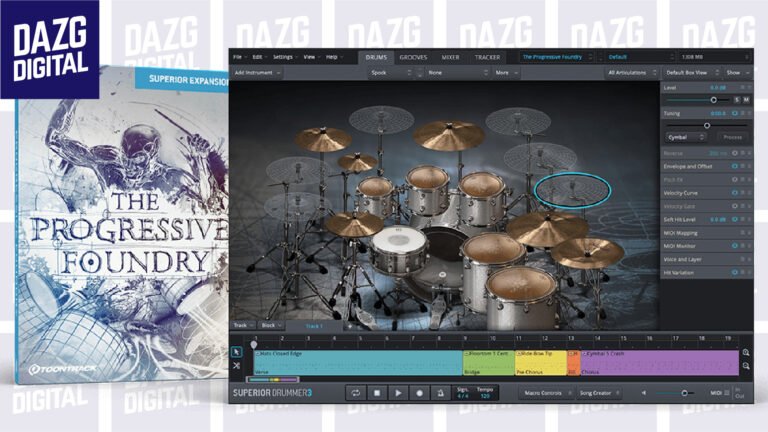This screenshot has width=768, height=432.
Task: Zoom in the timeline
Action: (745, 352)
